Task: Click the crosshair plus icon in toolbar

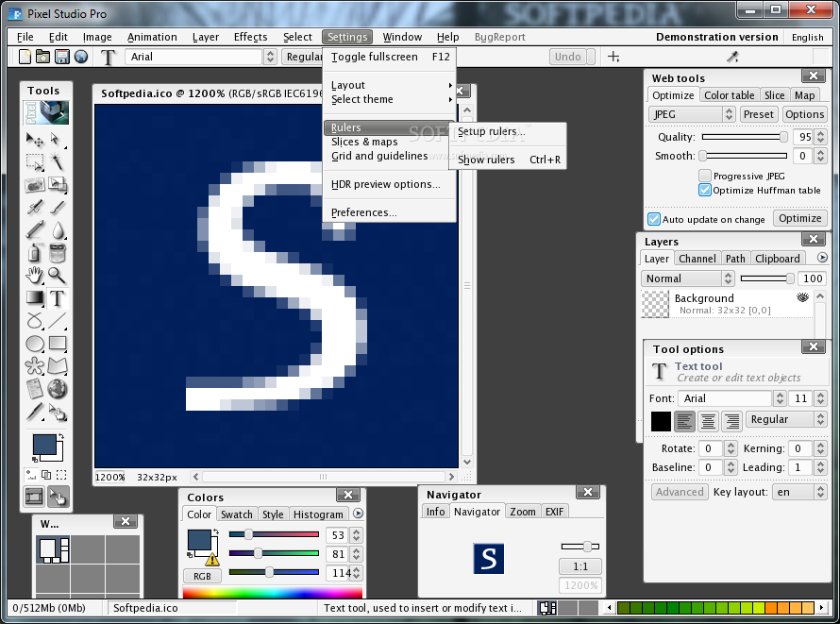Action: pyautogui.click(x=613, y=57)
